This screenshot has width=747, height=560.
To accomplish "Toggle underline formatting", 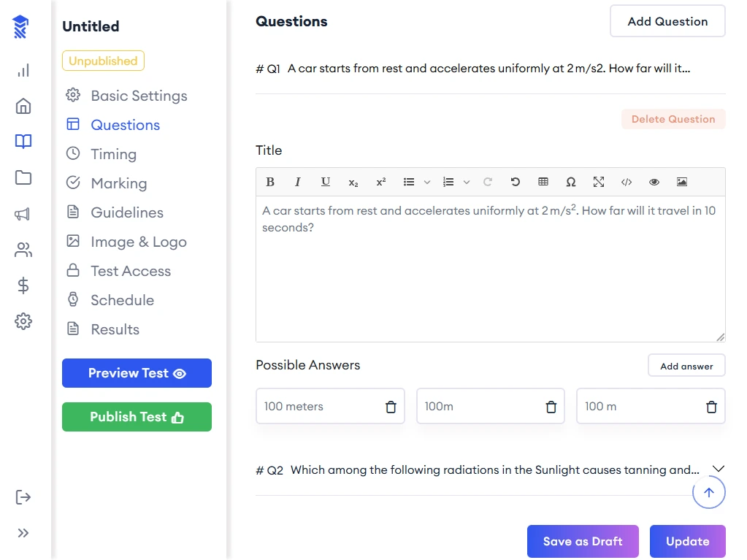I will point(326,182).
